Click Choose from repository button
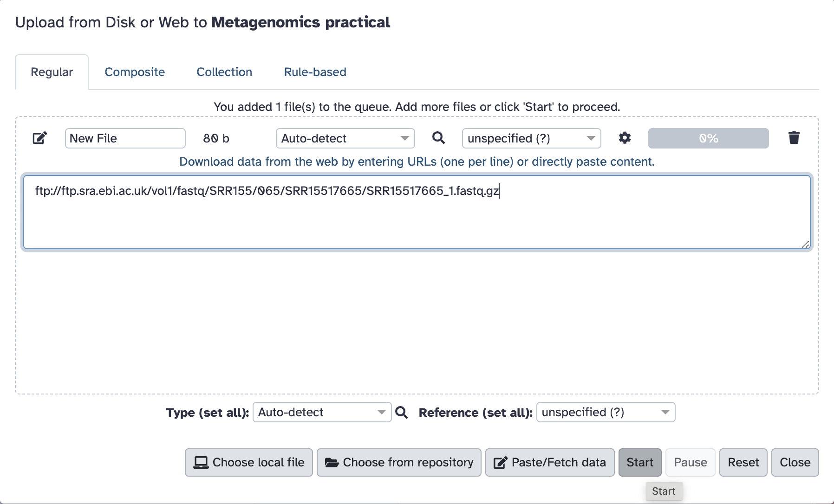 tap(399, 462)
